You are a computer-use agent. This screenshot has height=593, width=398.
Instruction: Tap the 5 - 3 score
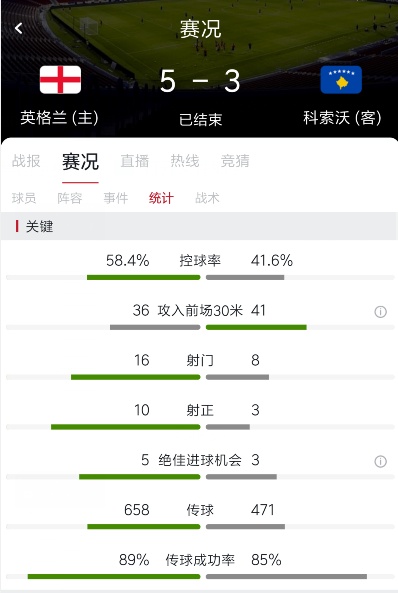200,81
